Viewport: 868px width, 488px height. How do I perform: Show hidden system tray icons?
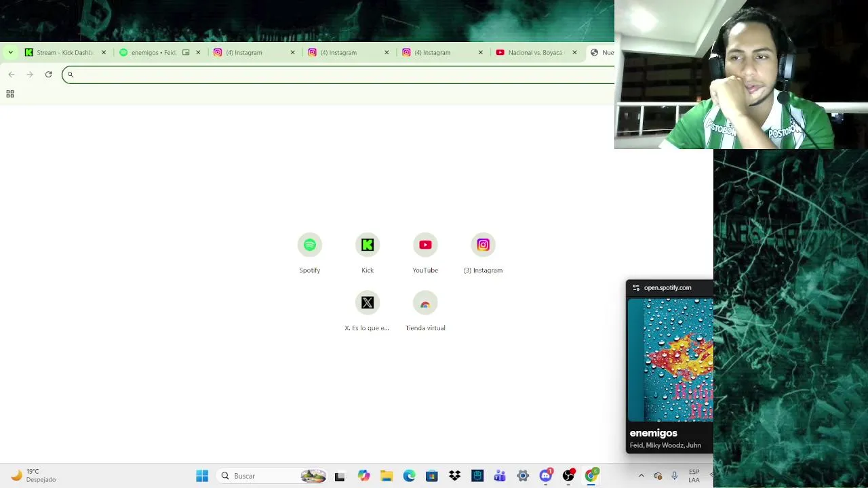coord(642,476)
